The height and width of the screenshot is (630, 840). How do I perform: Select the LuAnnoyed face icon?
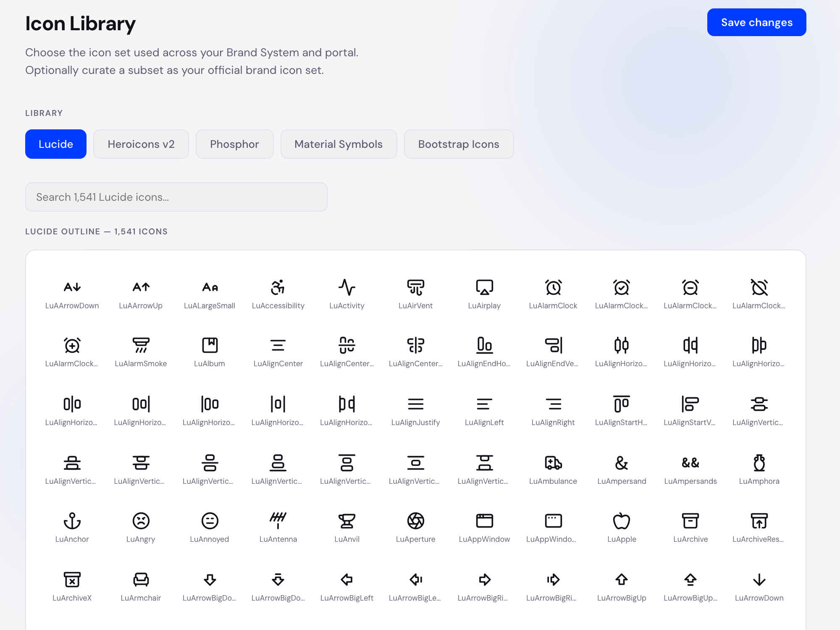pos(210,521)
